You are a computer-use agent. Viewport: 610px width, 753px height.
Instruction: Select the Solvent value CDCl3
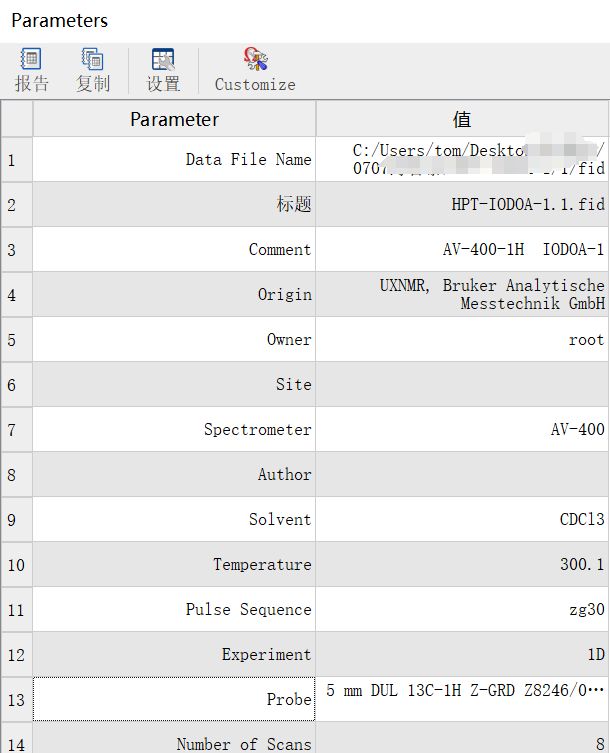pyautogui.click(x=581, y=519)
